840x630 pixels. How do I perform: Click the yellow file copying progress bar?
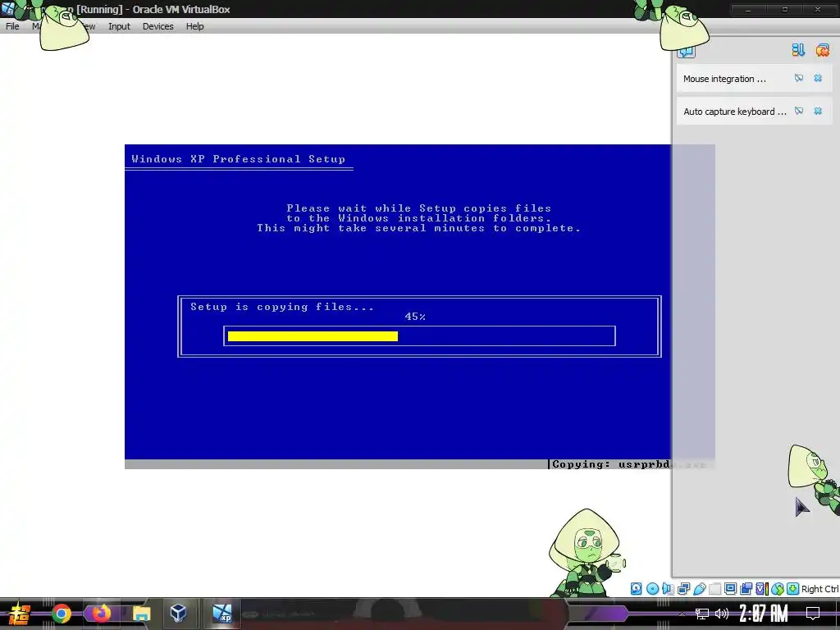(313, 336)
